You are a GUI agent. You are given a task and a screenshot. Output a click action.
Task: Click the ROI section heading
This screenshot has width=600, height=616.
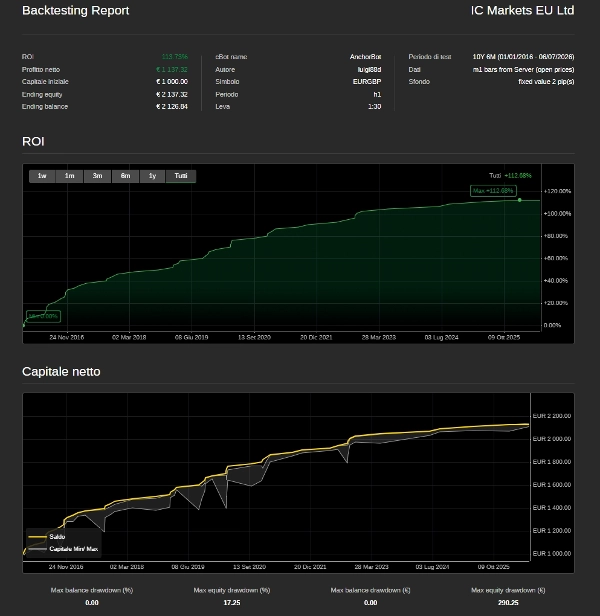point(33,141)
